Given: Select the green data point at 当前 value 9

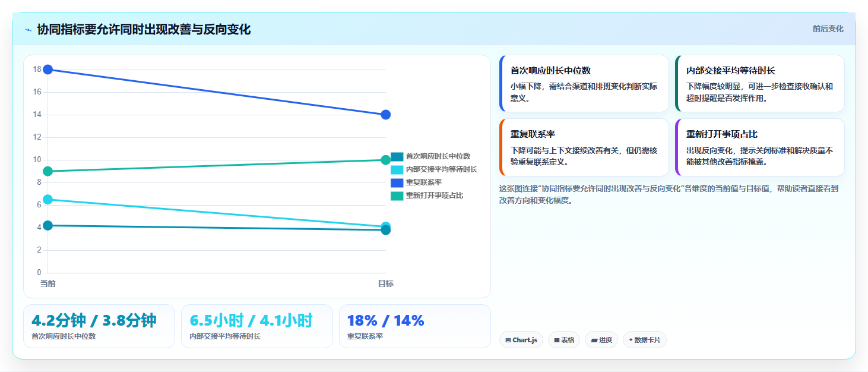Looking at the screenshot, I should [x=48, y=171].
